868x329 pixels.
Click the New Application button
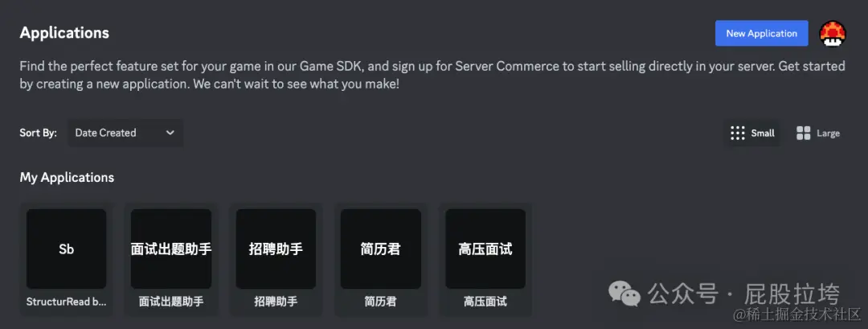tap(762, 33)
